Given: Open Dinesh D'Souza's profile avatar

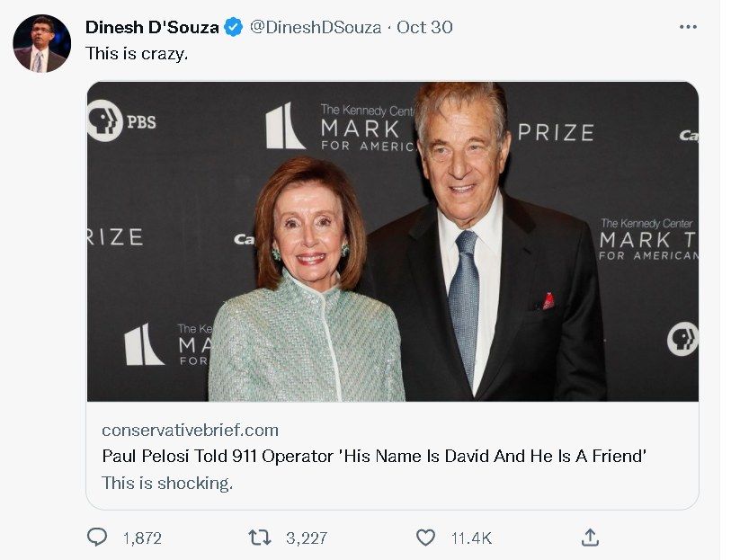Looking at the screenshot, I should [41, 44].
